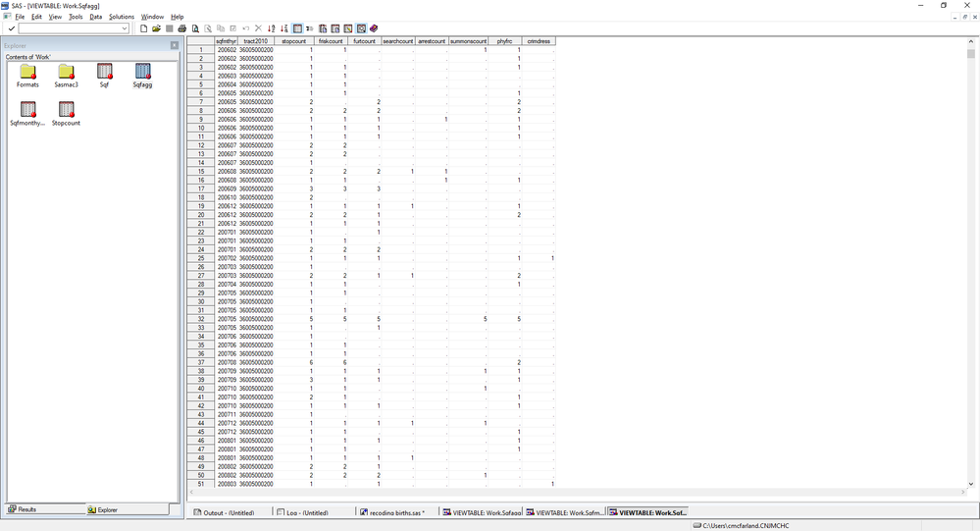Viewport: 980px width, 531px height.
Task: Select row number 32 header
Action: pos(201,319)
